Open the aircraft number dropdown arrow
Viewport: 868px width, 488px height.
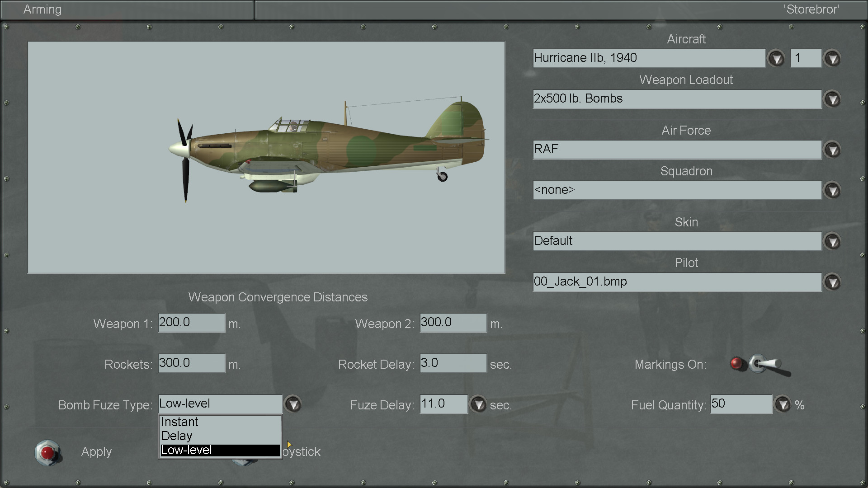(x=832, y=58)
